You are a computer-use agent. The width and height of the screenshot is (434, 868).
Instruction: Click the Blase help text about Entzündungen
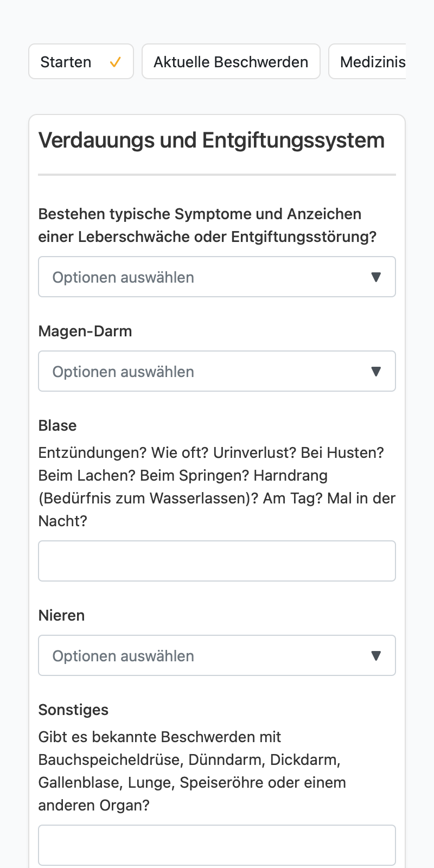pyautogui.click(x=217, y=487)
